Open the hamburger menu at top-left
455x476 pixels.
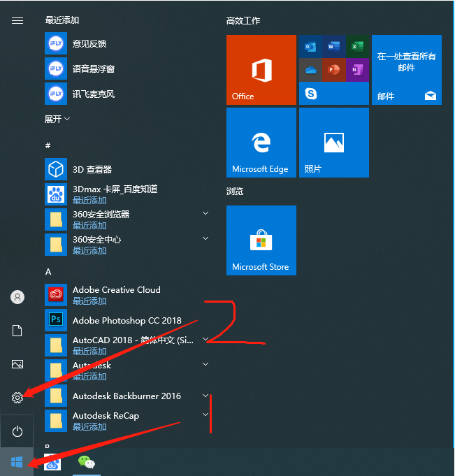click(17, 21)
